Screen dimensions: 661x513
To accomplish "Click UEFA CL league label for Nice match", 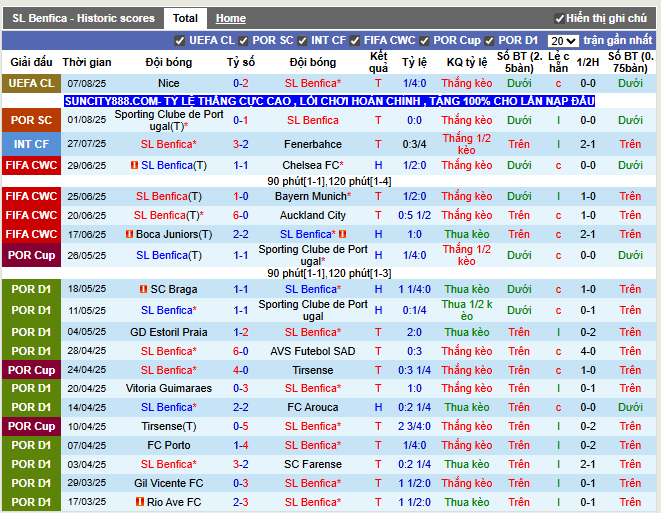I will [x=32, y=83].
